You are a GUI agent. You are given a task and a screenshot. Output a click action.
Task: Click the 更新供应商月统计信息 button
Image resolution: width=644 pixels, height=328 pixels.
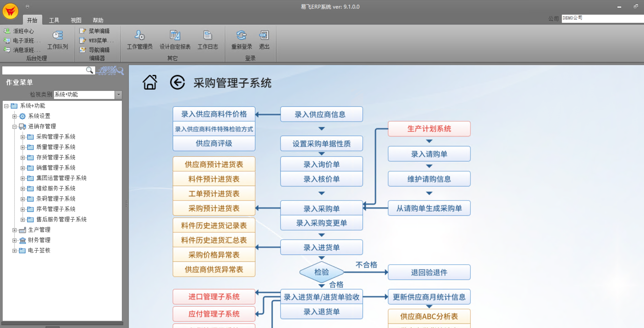[x=429, y=297]
